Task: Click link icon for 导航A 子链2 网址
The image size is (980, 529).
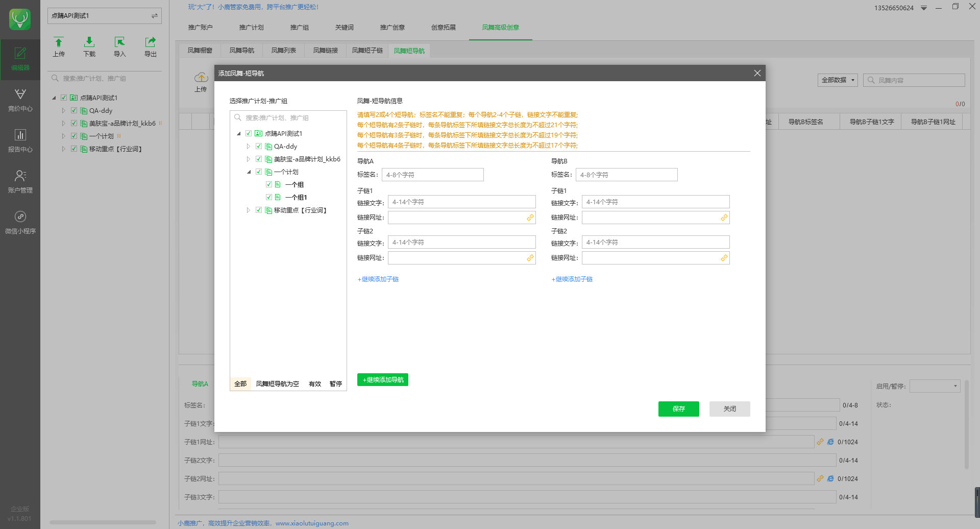Action: (x=530, y=258)
